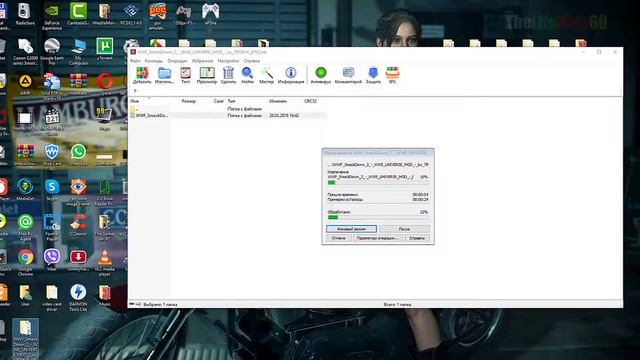Open the Camtasia desktop icon
This screenshot has width=640, height=360.
pyautogui.click(x=78, y=14)
